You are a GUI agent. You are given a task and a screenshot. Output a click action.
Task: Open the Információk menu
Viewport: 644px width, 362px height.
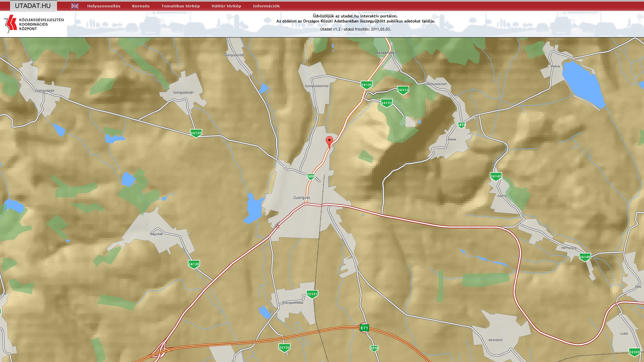coord(266,6)
